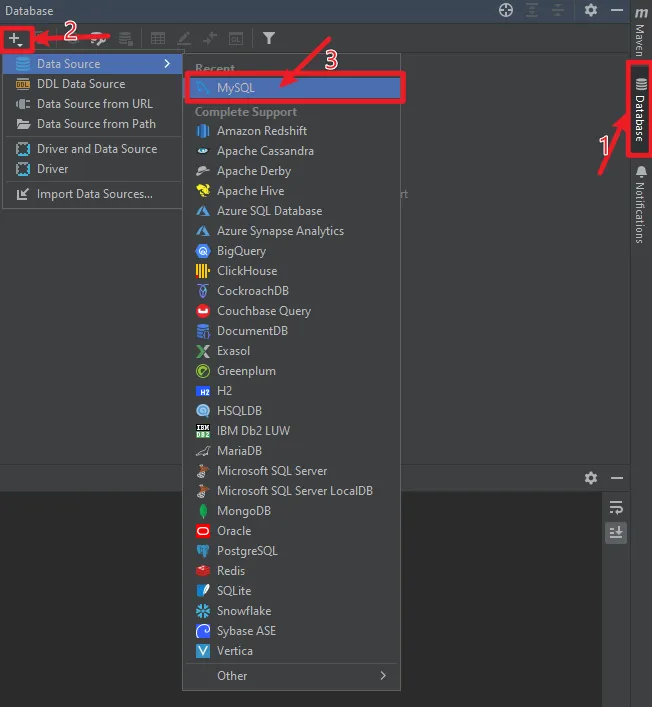
Task: Select HSQLDB entry
Action: coord(291,411)
